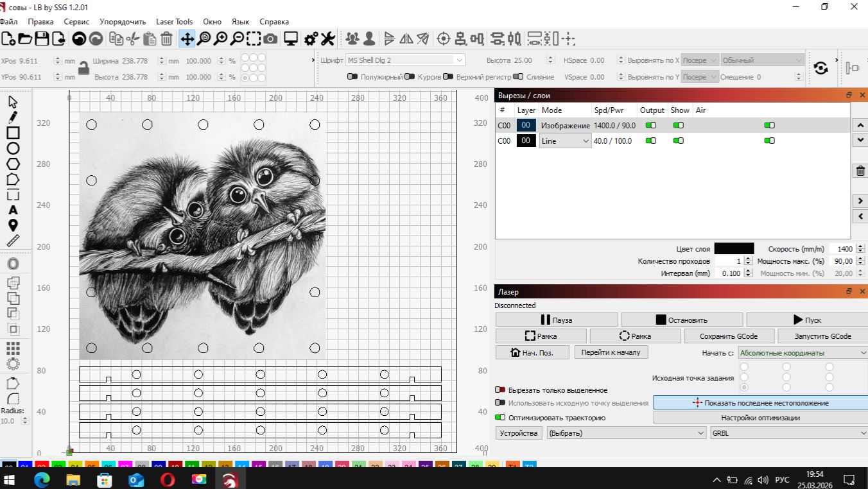
Task: Select the Ellipse drawing tool
Action: 13,148
